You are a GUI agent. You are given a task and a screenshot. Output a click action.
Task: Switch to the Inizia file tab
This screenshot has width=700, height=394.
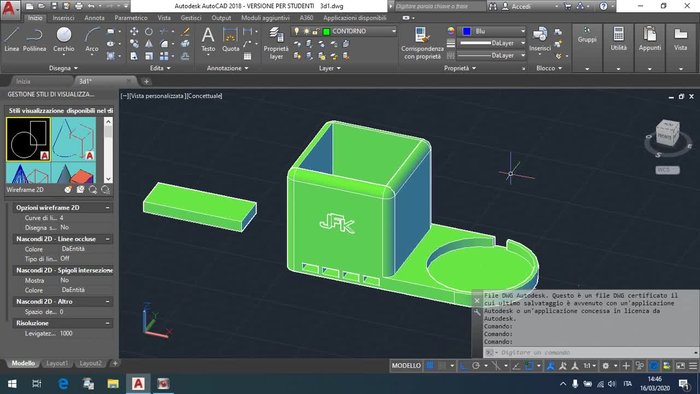click(x=23, y=81)
